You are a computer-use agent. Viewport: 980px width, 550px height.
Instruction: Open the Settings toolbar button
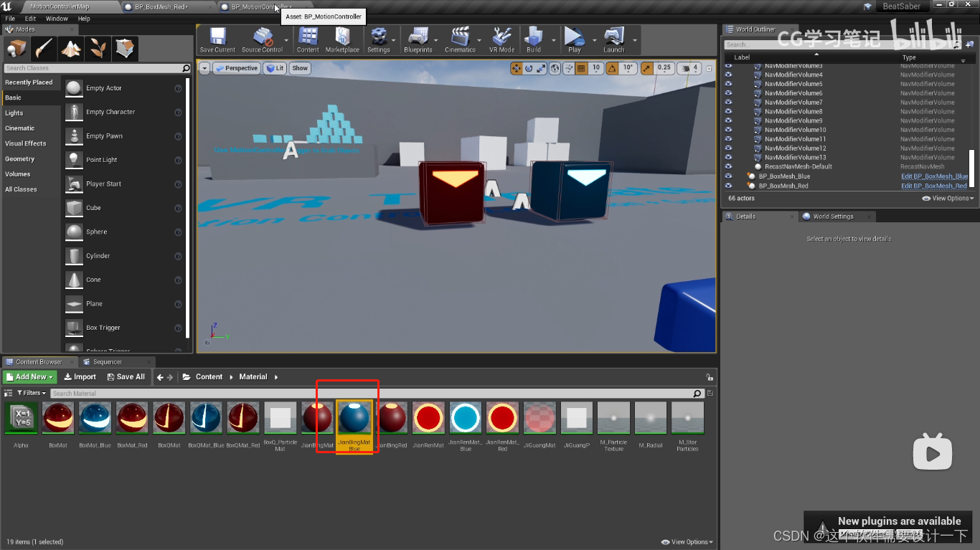point(378,40)
